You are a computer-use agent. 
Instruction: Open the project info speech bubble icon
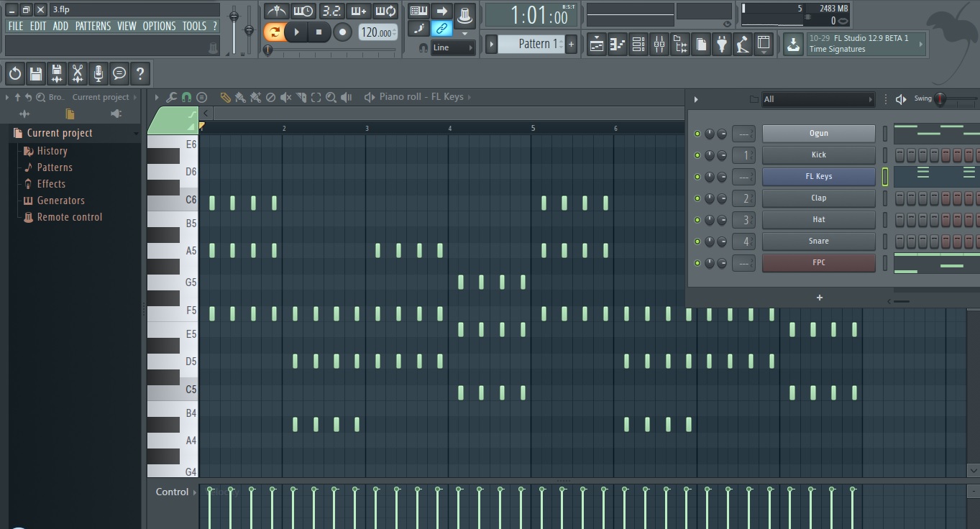pyautogui.click(x=119, y=73)
